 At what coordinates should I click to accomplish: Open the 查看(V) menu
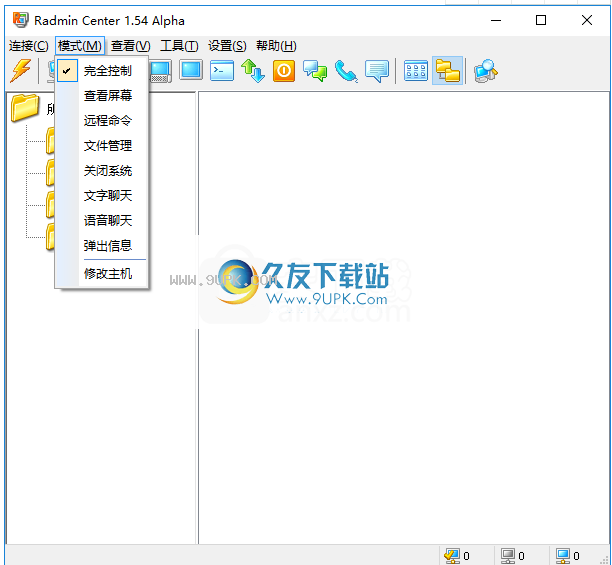(x=130, y=46)
